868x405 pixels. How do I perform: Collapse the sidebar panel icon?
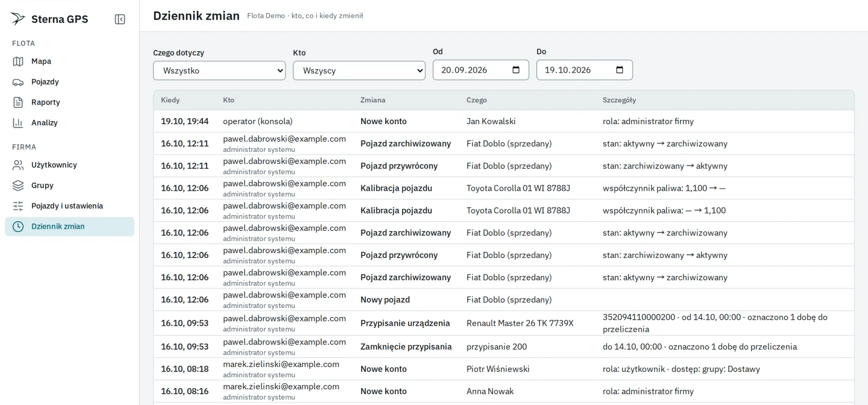click(120, 20)
